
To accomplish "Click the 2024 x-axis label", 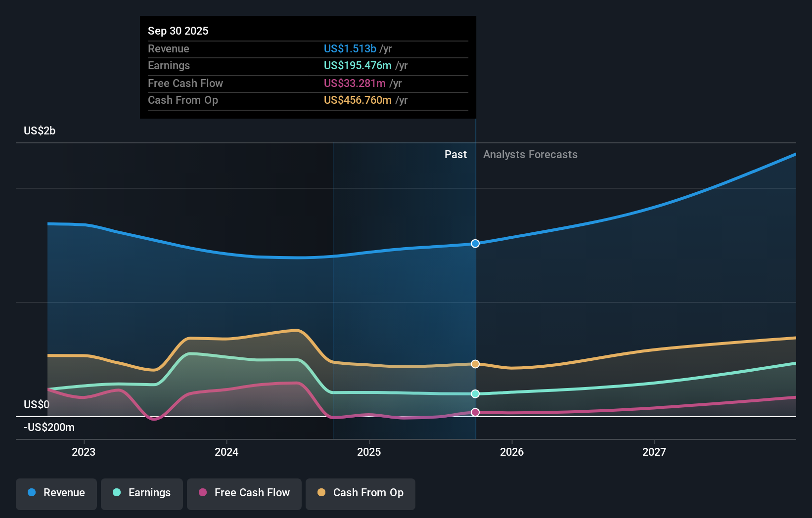I will pyautogui.click(x=226, y=452).
